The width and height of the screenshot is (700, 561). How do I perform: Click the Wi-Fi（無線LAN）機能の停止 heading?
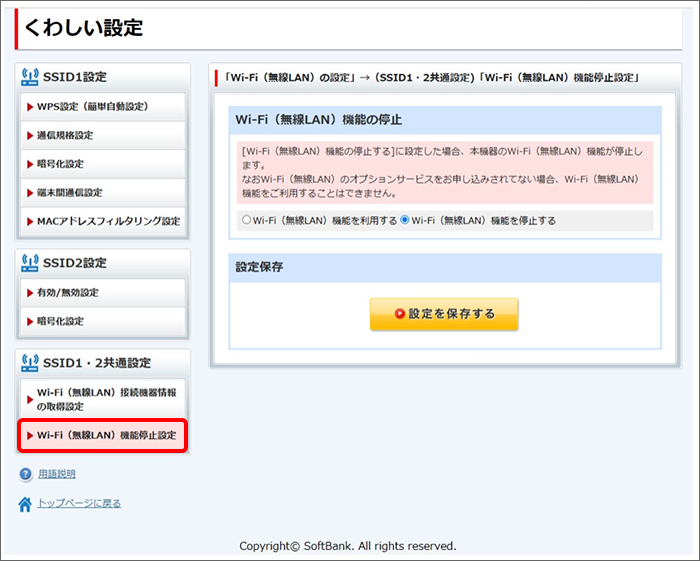coord(319,120)
